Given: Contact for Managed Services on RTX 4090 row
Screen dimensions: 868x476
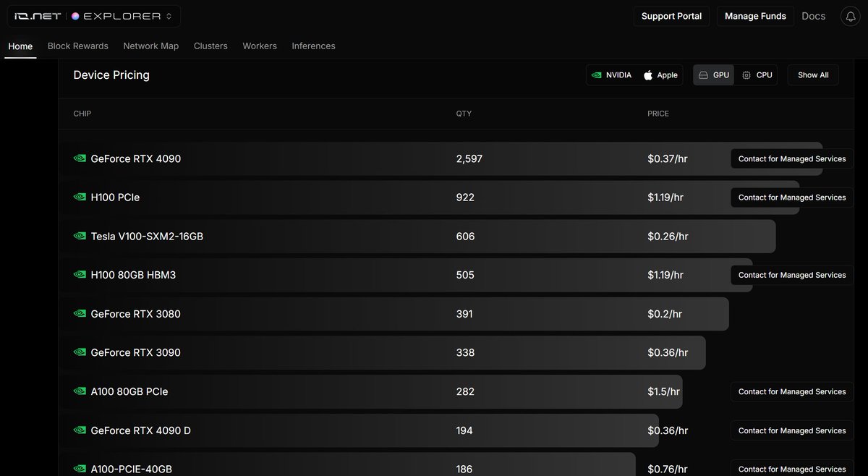Looking at the screenshot, I should [x=792, y=158].
